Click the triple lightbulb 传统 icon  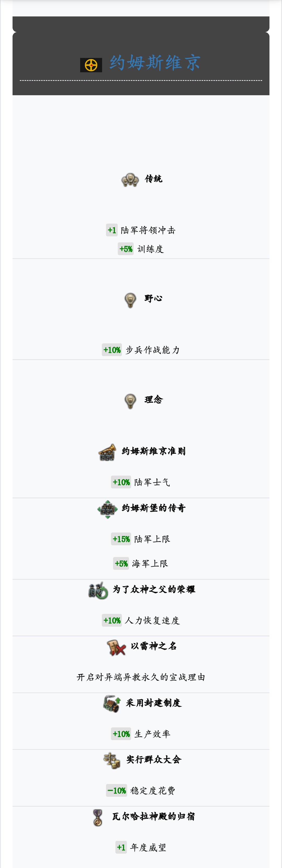(x=130, y=179)
